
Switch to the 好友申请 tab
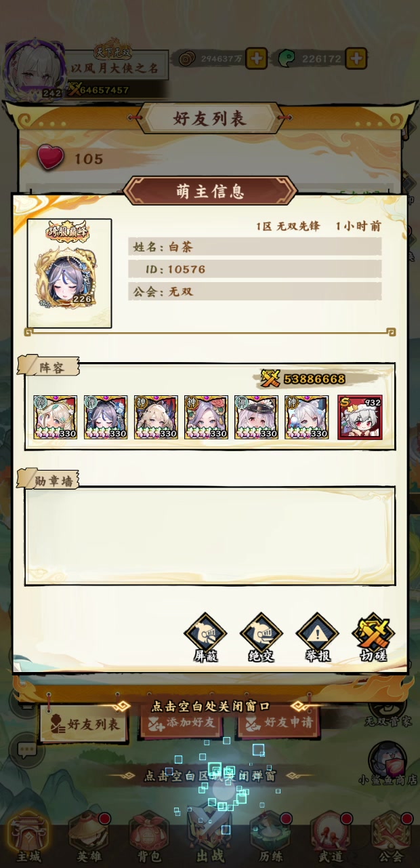tap(279, 723)
